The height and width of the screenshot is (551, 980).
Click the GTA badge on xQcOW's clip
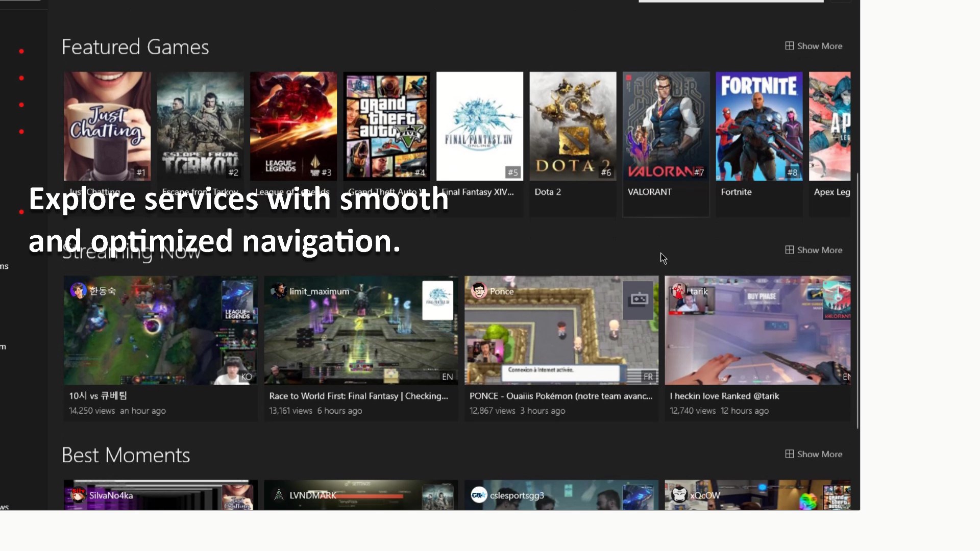[x=837, y=497]
